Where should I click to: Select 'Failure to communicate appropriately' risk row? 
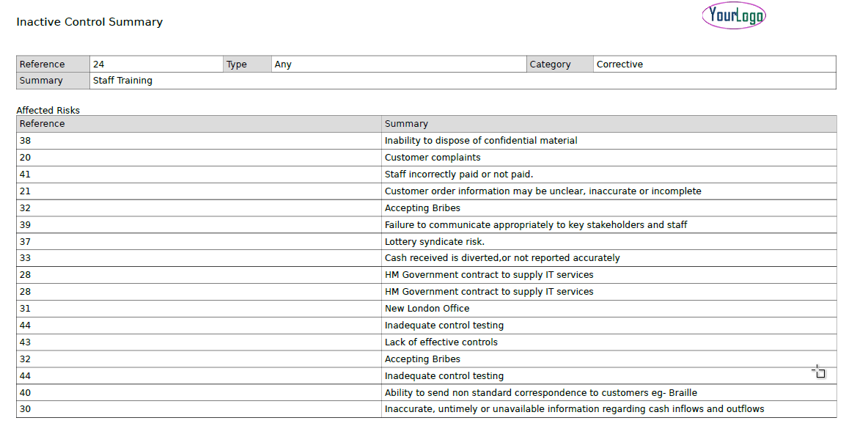tap(536, 225)
